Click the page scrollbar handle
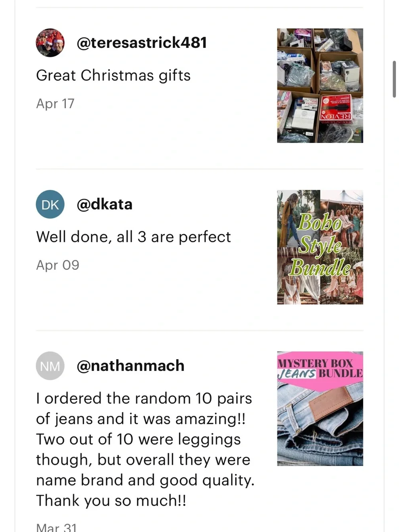 click(394, 79)
